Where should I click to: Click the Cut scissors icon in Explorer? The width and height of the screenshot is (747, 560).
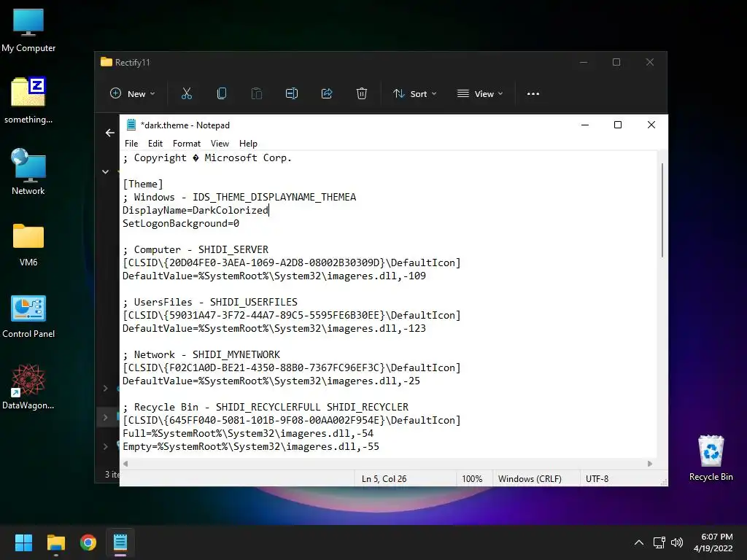[x=187, y=94]
